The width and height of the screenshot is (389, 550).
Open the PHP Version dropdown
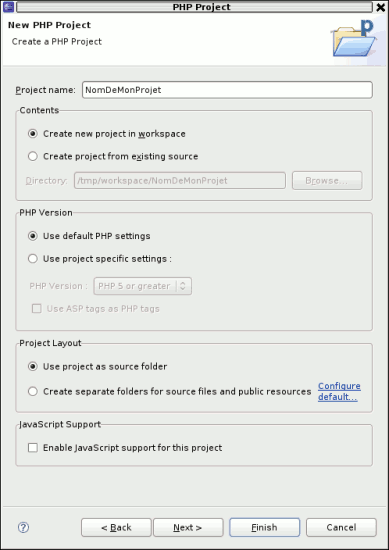coord(142,286)
